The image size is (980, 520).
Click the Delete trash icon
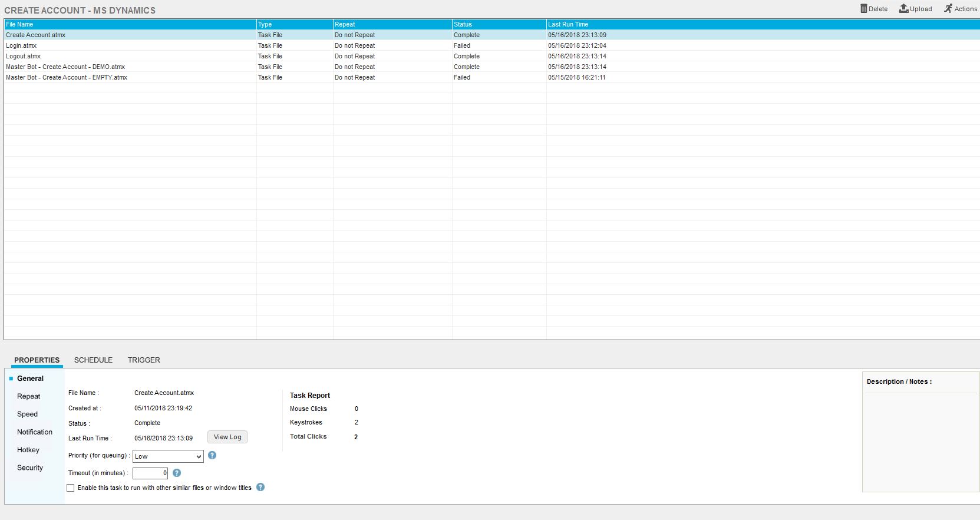click(863, 9)
